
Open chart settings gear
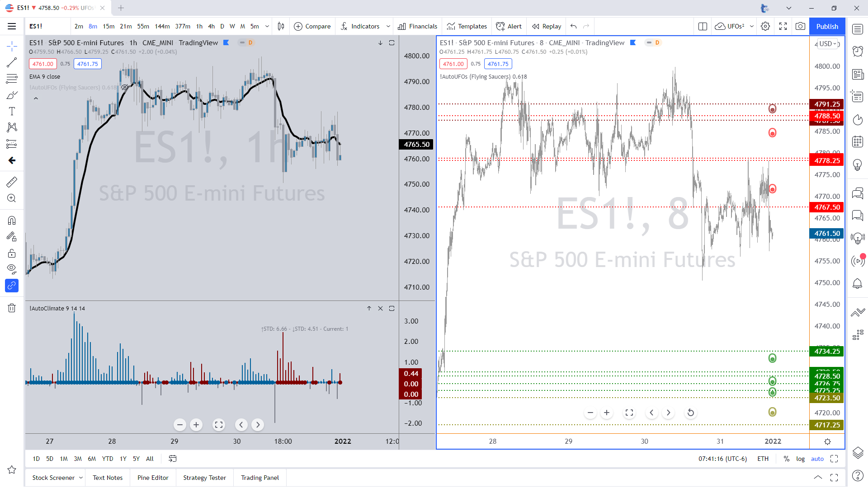coord(765,26)
